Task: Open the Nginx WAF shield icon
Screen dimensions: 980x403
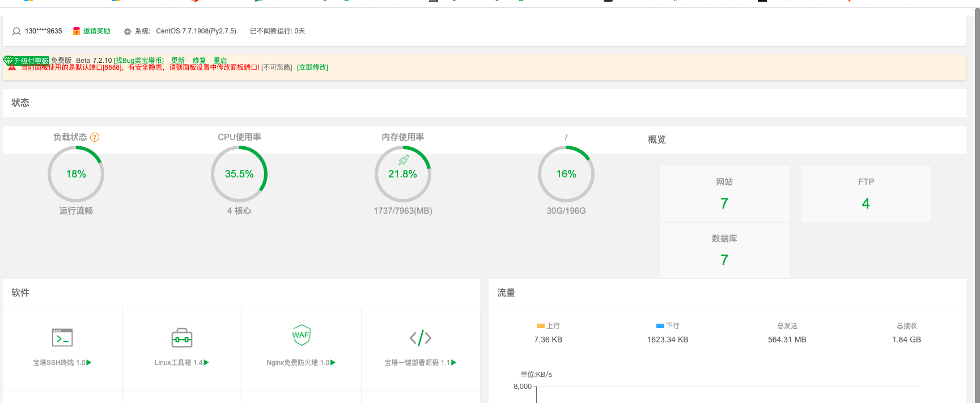Action: click(301, 335)
